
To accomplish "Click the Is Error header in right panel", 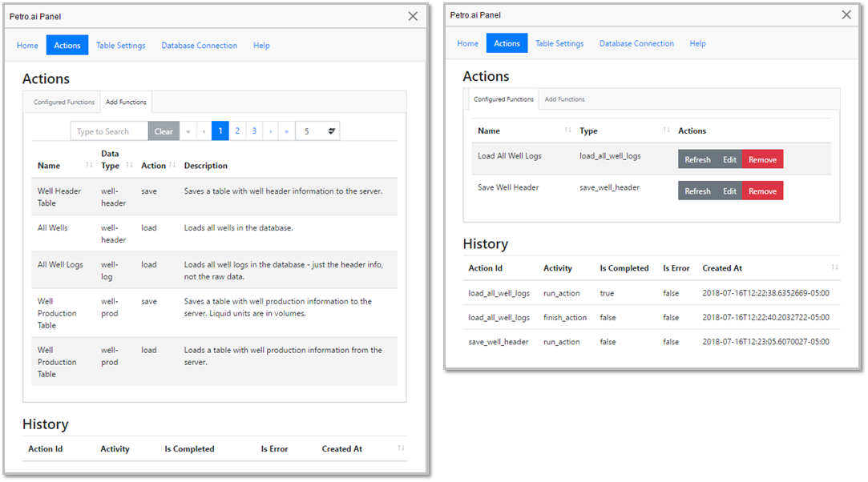I will (676, 268).
